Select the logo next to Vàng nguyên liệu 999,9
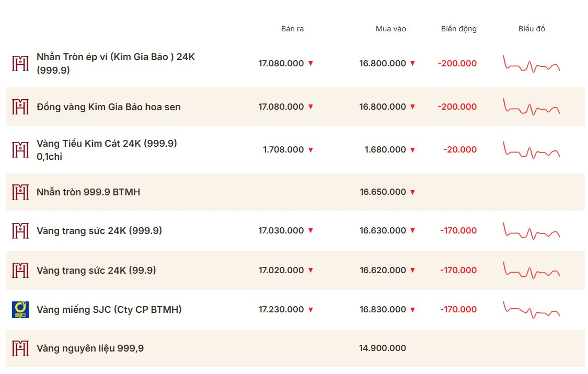588x374 pixels. pyautogui.click(x=20, y=348)
